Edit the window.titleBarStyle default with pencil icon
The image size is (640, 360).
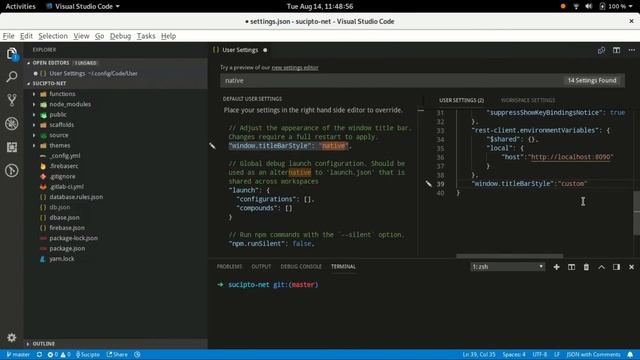212,146
